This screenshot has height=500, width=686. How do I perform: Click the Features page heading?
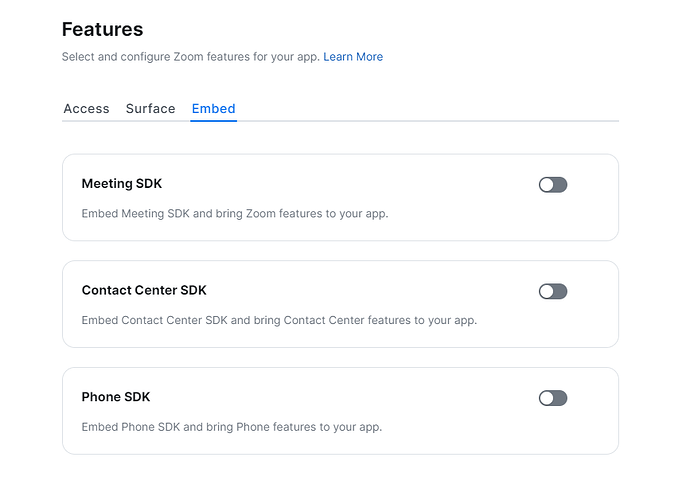point(102,29)
